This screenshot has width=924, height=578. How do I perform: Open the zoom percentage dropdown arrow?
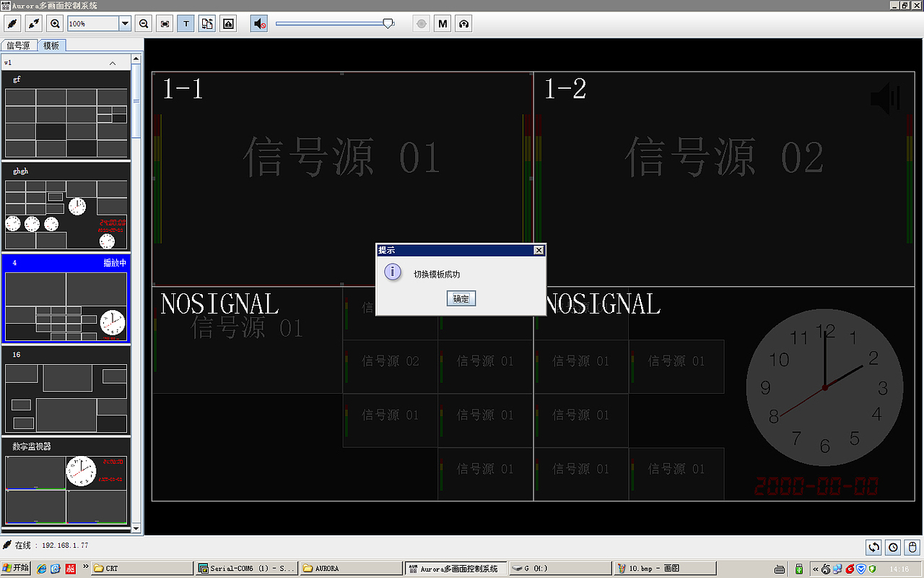pos(125,24)
